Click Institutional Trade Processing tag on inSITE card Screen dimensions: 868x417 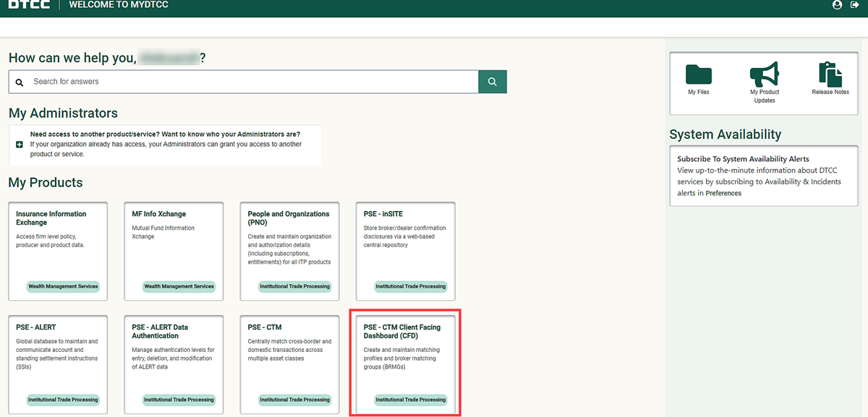(x=411, y=286)
